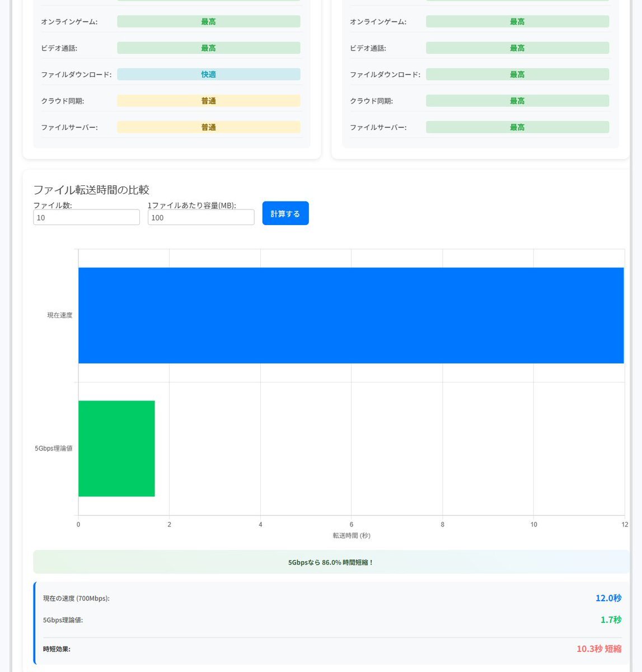Click left panel's 最高 badge for オンラインゲーム
Screen dimensions: 642x672
pos(208,22)
